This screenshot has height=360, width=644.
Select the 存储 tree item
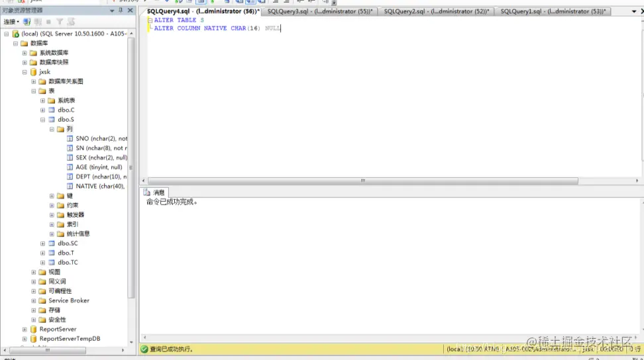point(54,310)
